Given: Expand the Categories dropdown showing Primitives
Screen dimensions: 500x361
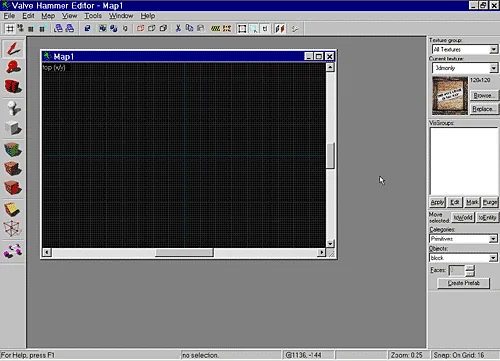Looking at the screenshot, I should click(493, 239).
